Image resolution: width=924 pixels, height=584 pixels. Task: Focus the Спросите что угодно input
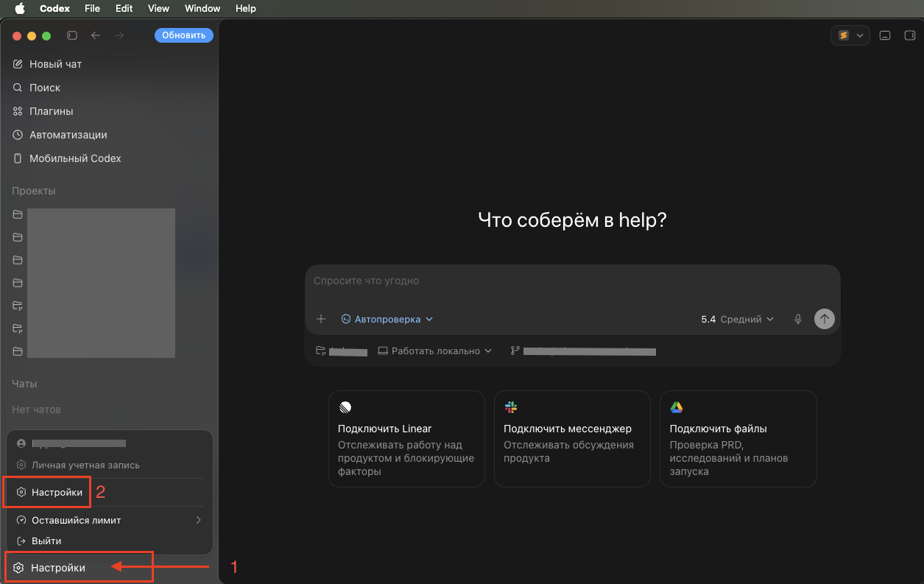pos(572,281)
